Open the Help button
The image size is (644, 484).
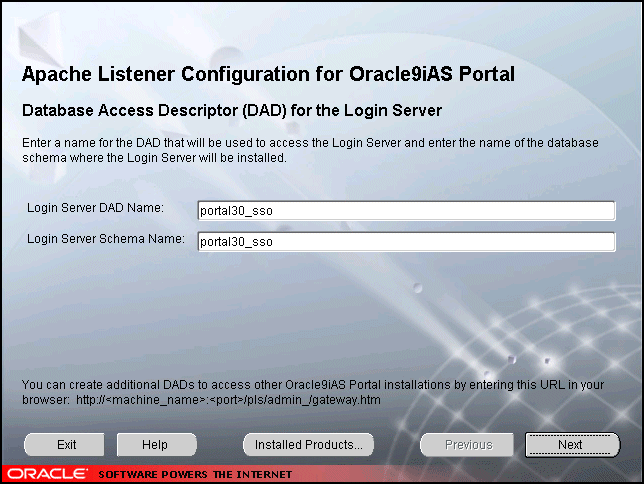click(156, 445)
